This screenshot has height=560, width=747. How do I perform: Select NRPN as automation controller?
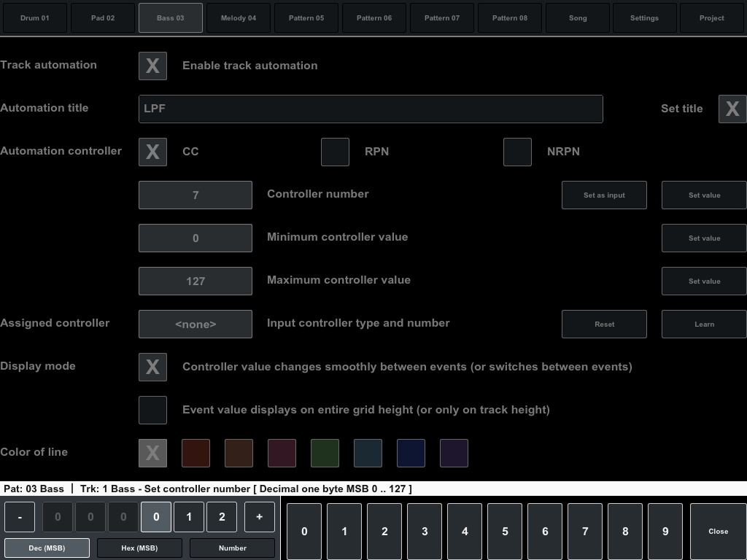coord(517,152)
